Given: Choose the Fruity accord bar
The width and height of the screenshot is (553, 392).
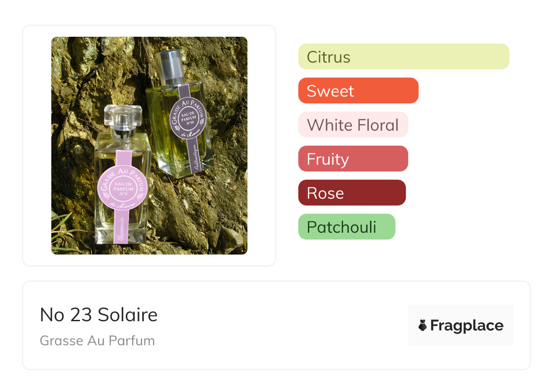Looking at the screenshot, I should [x=353, y=159].
